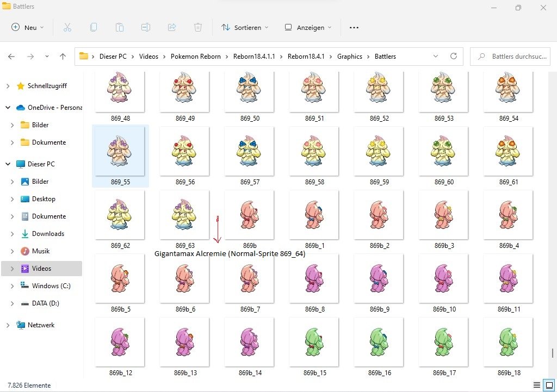Open the Anzeigen dropdown menu

point(308,27)
